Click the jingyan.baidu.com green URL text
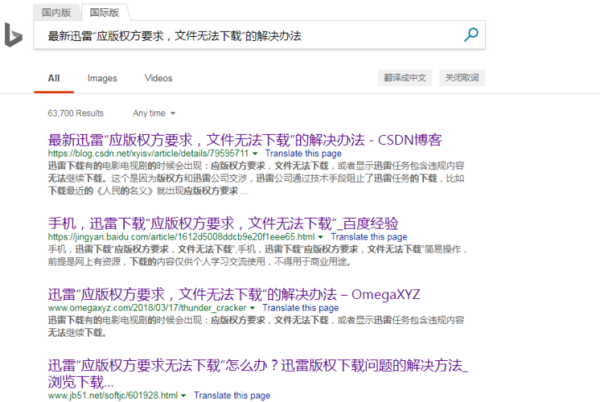This screenshot has width=600, height=402. (x=181, y=237)
